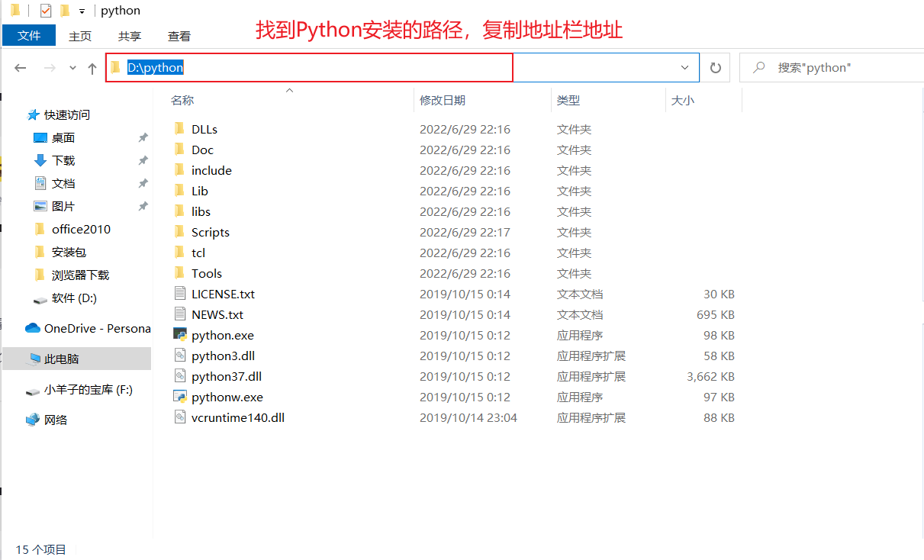
Task: Open the quick access toolbar customize dropdown
Action: 82,11
